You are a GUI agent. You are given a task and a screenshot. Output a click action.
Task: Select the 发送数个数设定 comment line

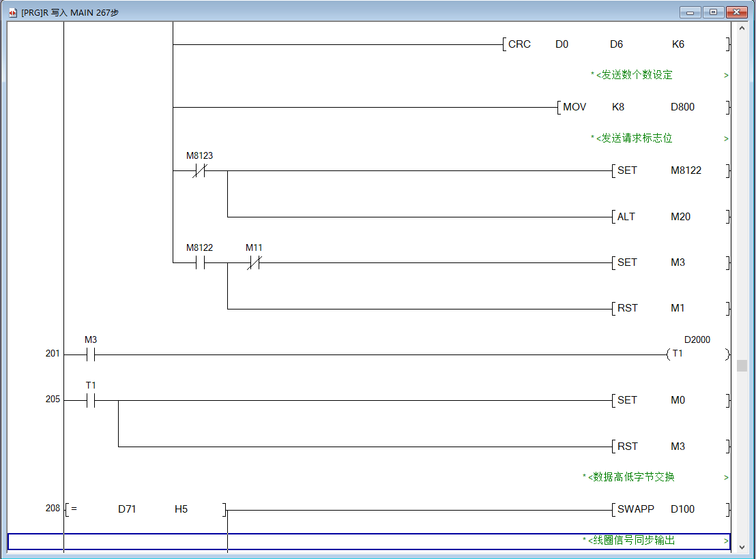634,75
